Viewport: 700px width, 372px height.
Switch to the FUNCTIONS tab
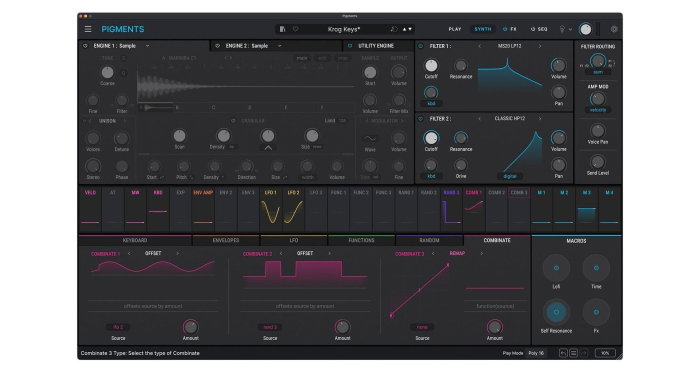coord(361,240)
